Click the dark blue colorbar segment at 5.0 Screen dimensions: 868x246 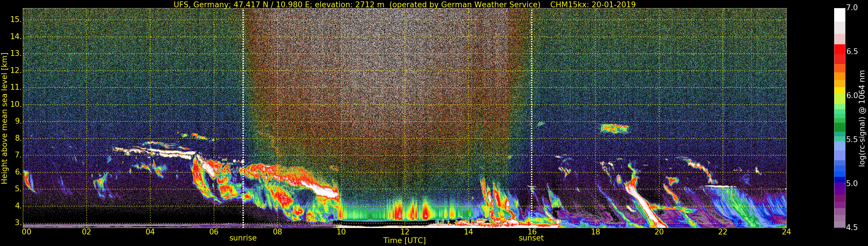(x=839, y=180)
